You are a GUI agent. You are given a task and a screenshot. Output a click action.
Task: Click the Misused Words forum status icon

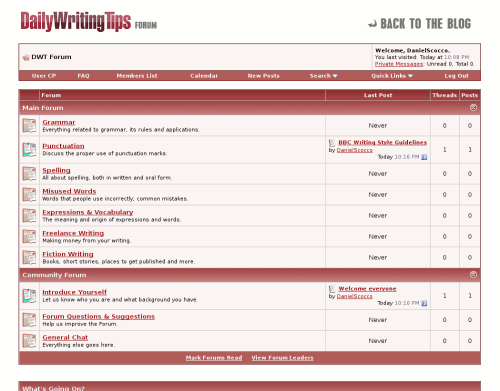(x=29, y=195)
